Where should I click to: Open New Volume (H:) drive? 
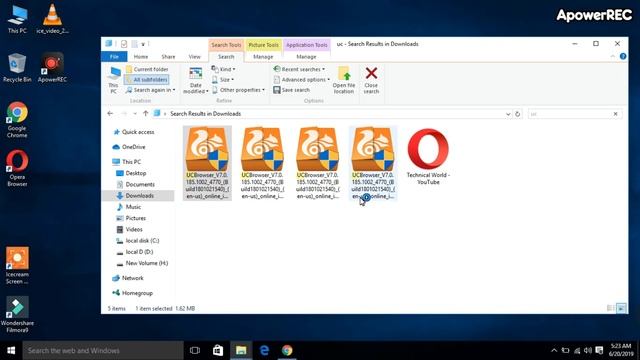[x=142, y=263]
